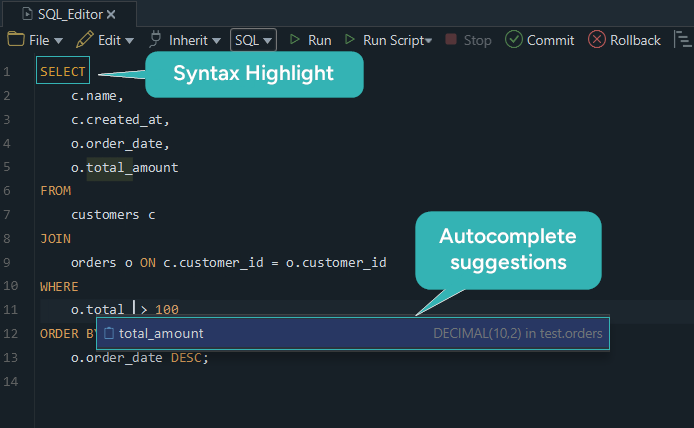Click the format lines icon after Rollback
The image size is (694, 428).
tap(683, 40)
